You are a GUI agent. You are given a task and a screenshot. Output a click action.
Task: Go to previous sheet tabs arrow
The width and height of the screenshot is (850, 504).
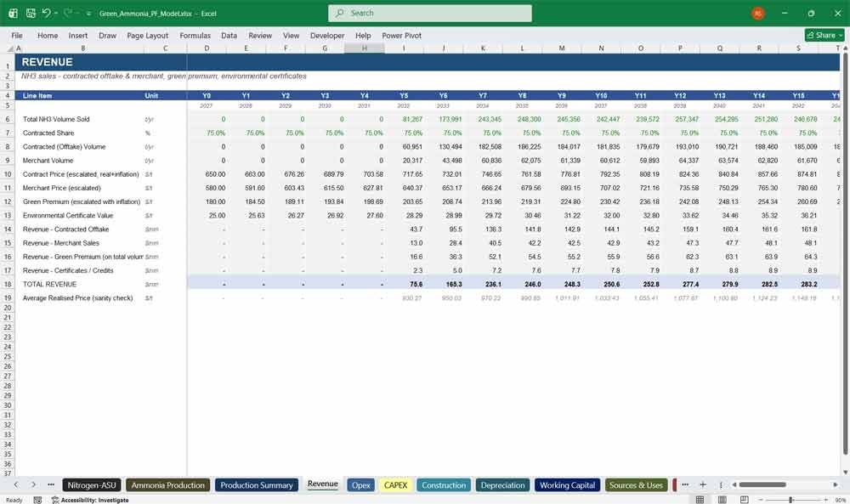(16, 484)
